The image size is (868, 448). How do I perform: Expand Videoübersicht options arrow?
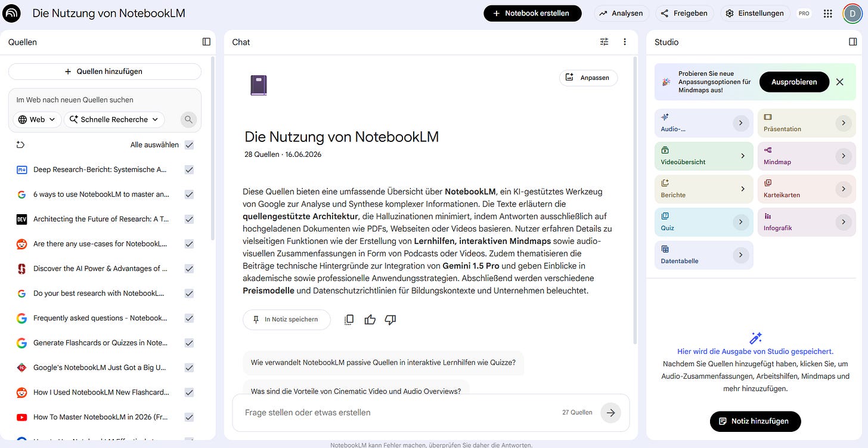[743, 156]
